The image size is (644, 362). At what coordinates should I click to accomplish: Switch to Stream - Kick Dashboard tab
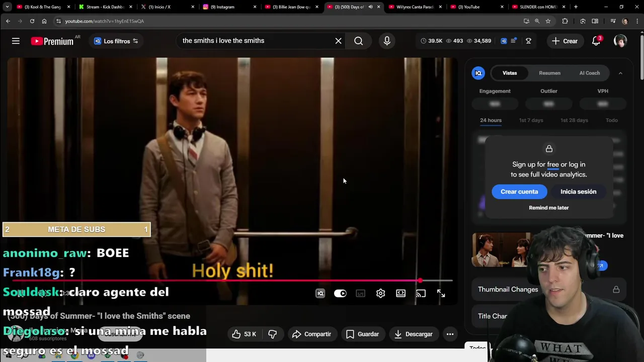[x=105, y=7]
